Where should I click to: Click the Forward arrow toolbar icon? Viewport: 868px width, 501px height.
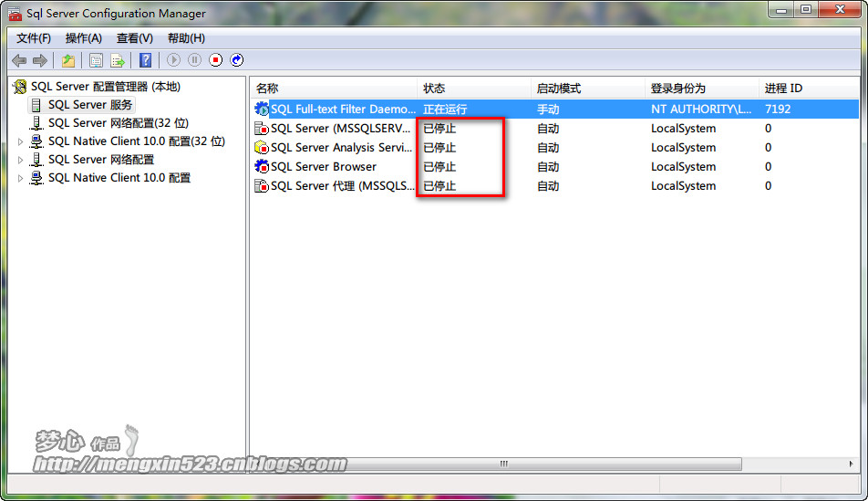tap(40, 60)
